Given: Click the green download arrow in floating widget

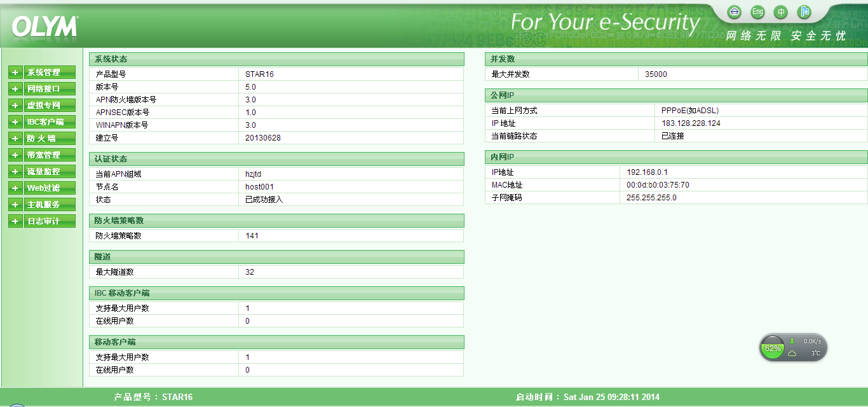Looking at the screenshot, I should pyautogui.click(x=792, y=341).
